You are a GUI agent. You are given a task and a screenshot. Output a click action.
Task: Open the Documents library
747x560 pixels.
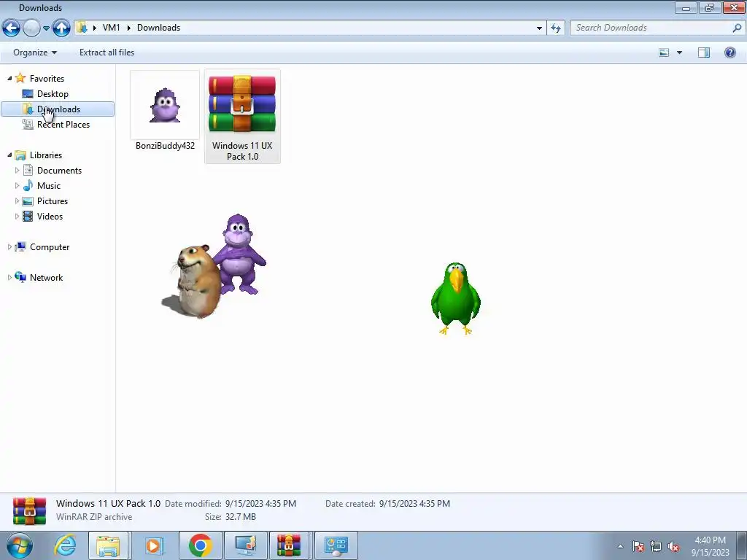pos(59,171)
